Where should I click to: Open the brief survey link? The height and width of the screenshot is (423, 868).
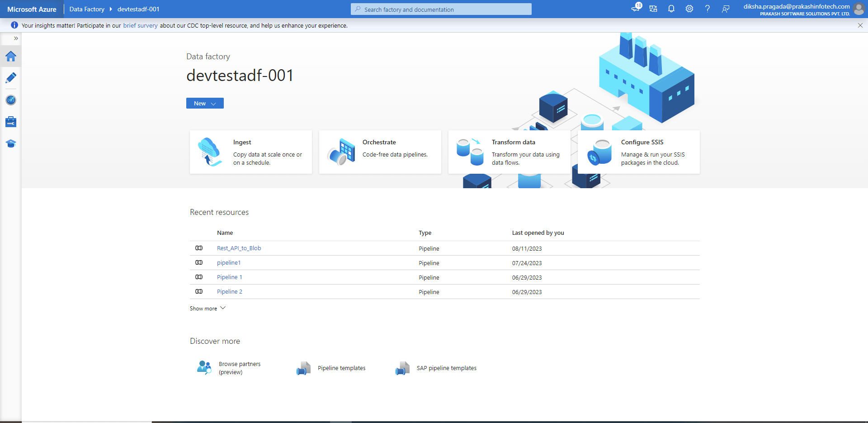tap(140, 26)
